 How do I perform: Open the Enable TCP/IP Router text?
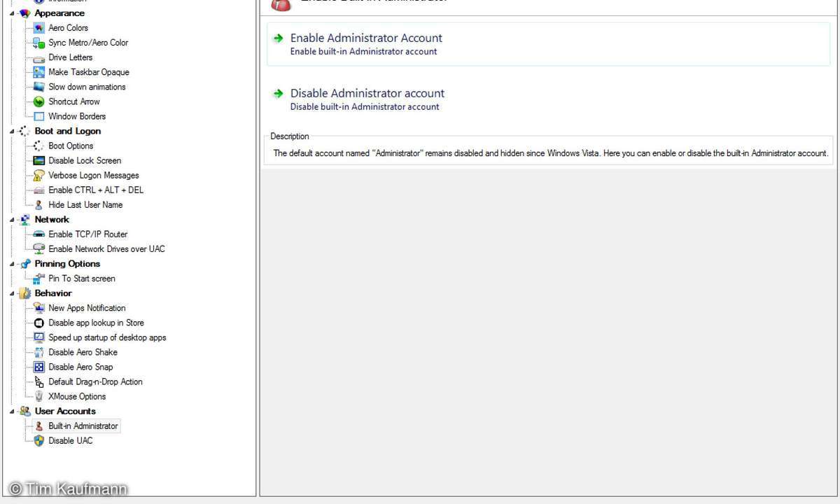tap(87, 234)
